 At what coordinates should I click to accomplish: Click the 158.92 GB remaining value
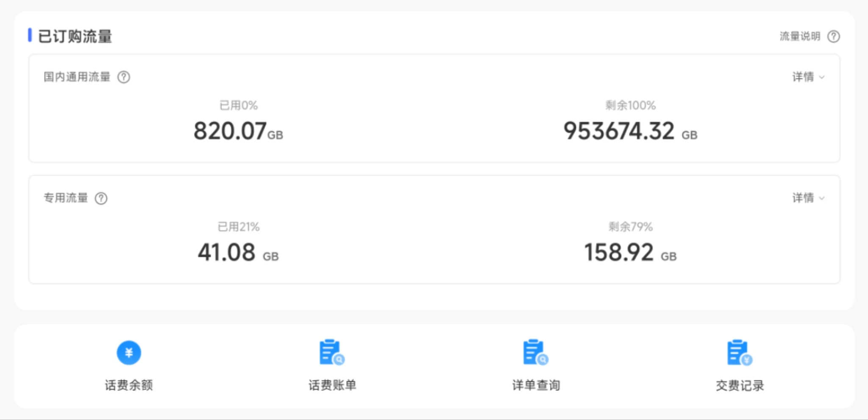click(630, 252)
